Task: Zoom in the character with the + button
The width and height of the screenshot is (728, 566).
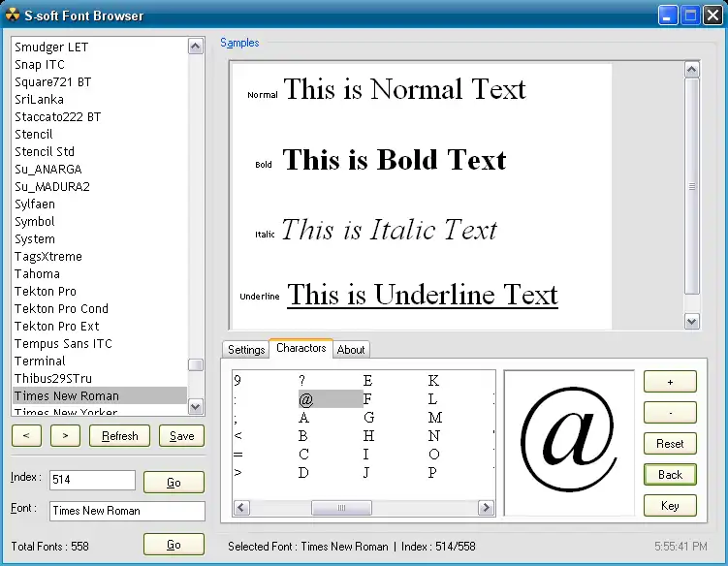Action: click(x=670, y=382)
